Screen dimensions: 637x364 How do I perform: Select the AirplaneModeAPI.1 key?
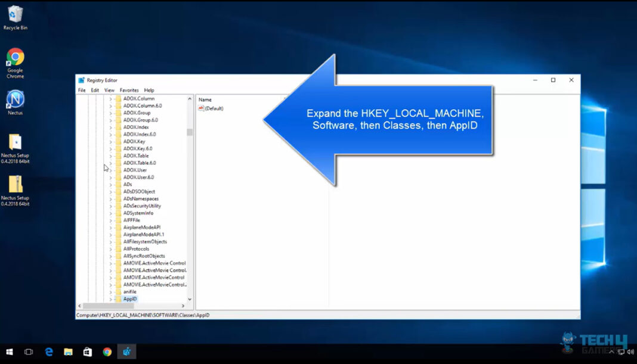(144, 235)
